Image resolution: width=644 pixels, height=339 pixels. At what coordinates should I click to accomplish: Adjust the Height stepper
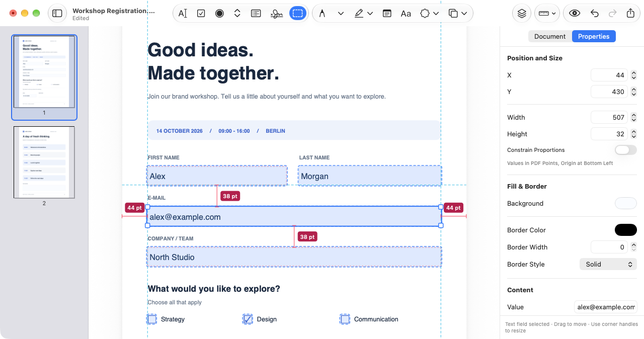pos(634,134)
